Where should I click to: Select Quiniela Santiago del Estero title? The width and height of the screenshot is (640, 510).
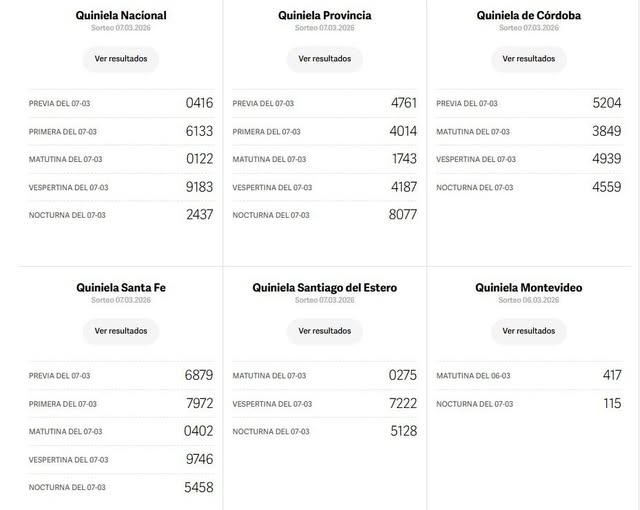325,288
